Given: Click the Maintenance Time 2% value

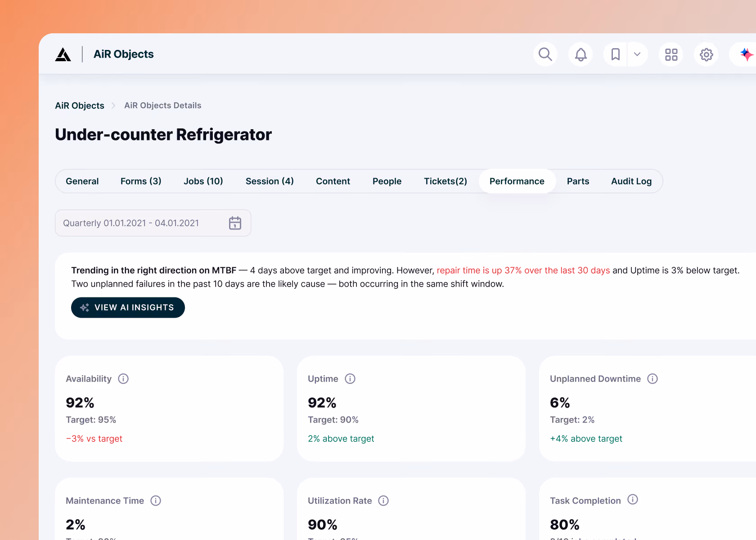Looking at the screenshot, I should [x=76, y=524].
